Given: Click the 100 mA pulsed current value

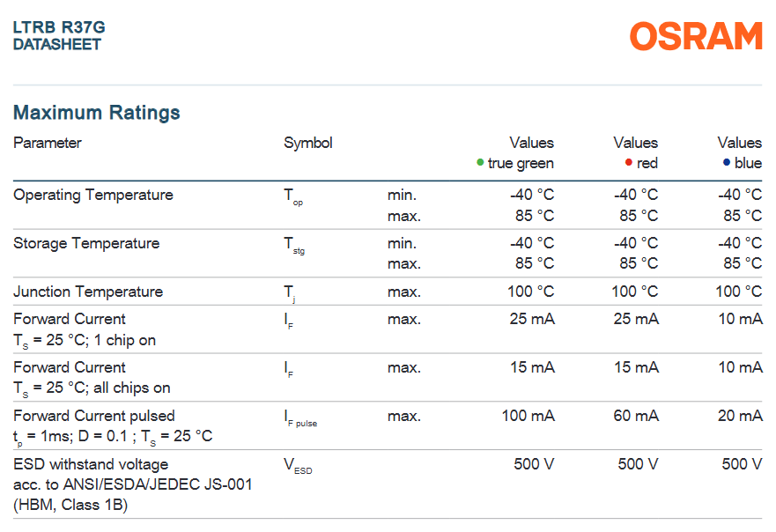Looking at the screenshot, I should coord(528,416).
